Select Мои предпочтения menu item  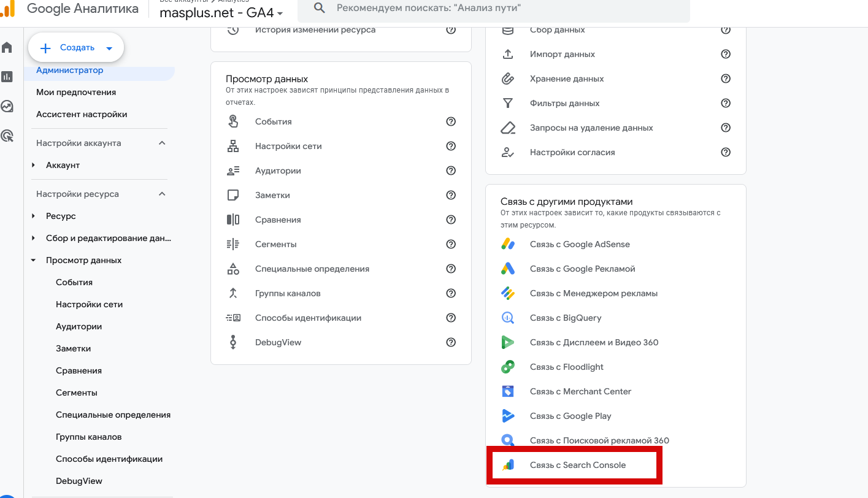point(76,92)
